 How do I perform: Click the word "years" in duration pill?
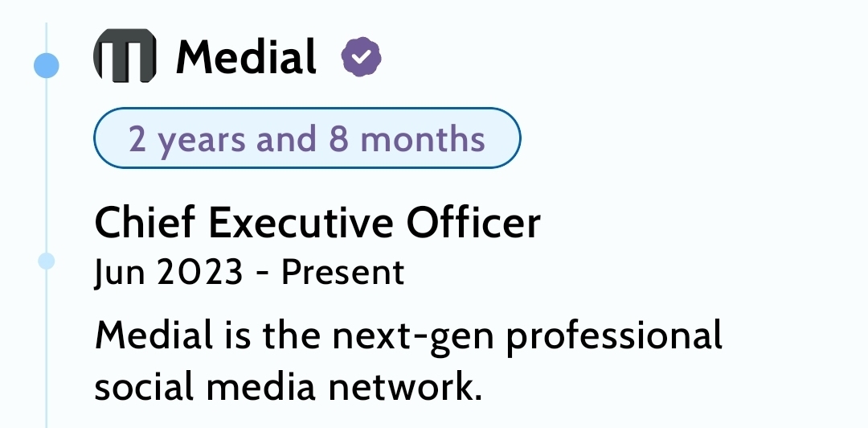pyautogui.click(x=202, y=140)
